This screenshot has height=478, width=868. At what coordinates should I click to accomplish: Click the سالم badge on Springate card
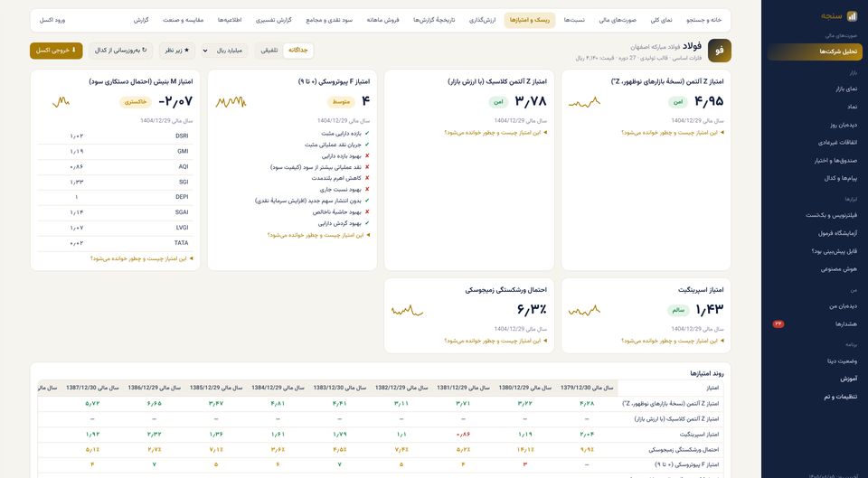click(677, 310)
